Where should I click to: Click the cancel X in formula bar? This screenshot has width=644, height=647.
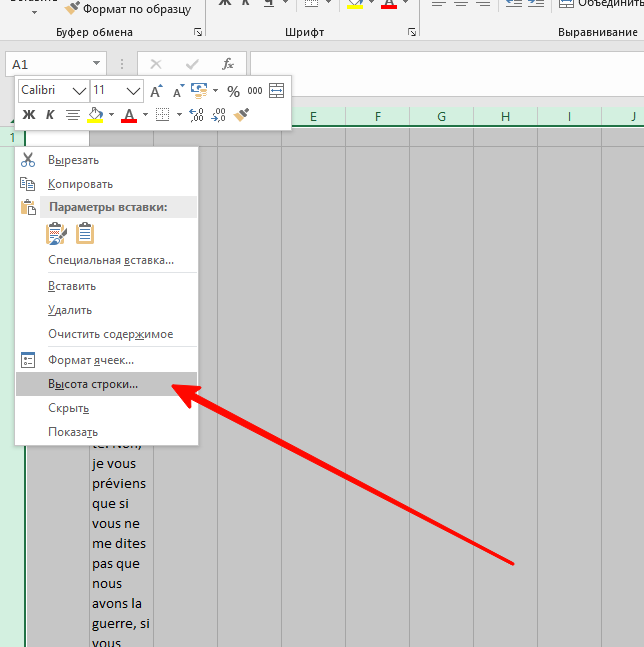[x=156, y=64]
